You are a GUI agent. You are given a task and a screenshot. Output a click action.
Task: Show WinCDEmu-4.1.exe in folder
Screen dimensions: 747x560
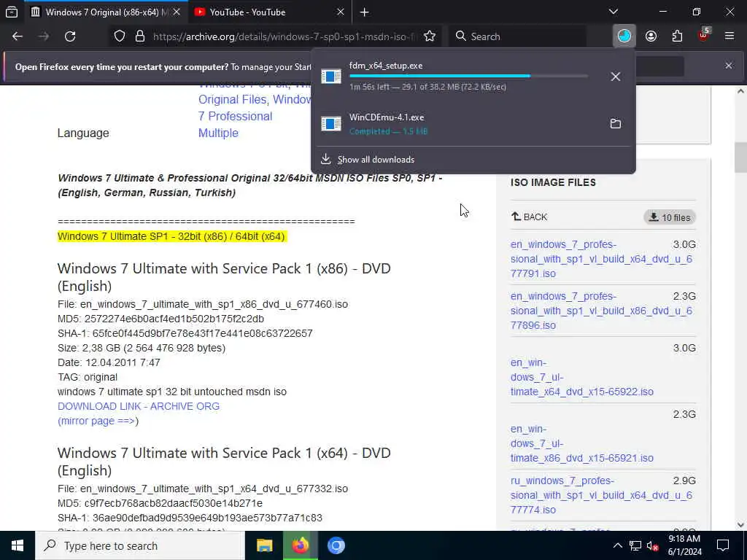(616, 124)
